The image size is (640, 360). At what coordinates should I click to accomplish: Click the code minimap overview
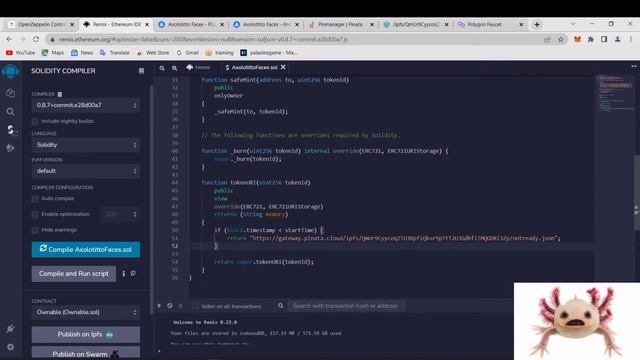coord(616,94)
